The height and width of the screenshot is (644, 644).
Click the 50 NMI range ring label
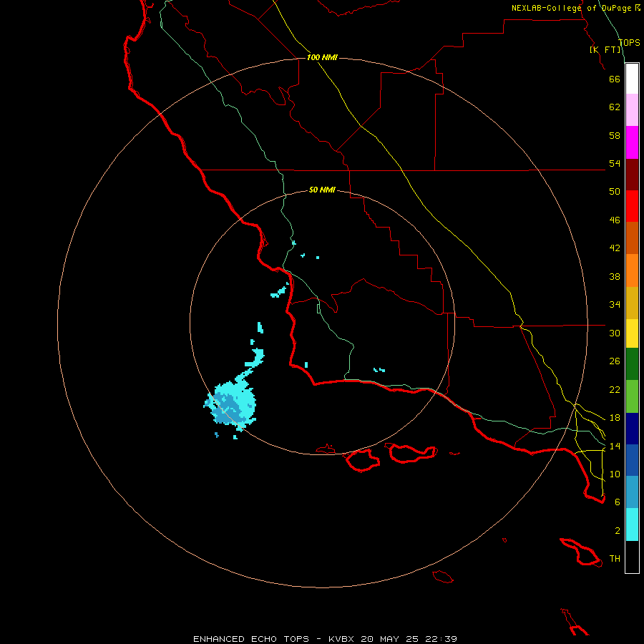322,190
